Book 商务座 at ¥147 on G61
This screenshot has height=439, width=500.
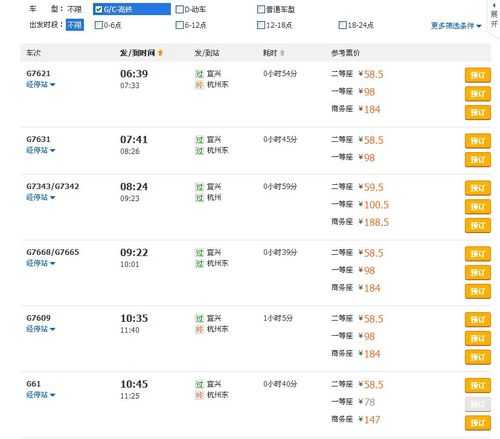478,424
